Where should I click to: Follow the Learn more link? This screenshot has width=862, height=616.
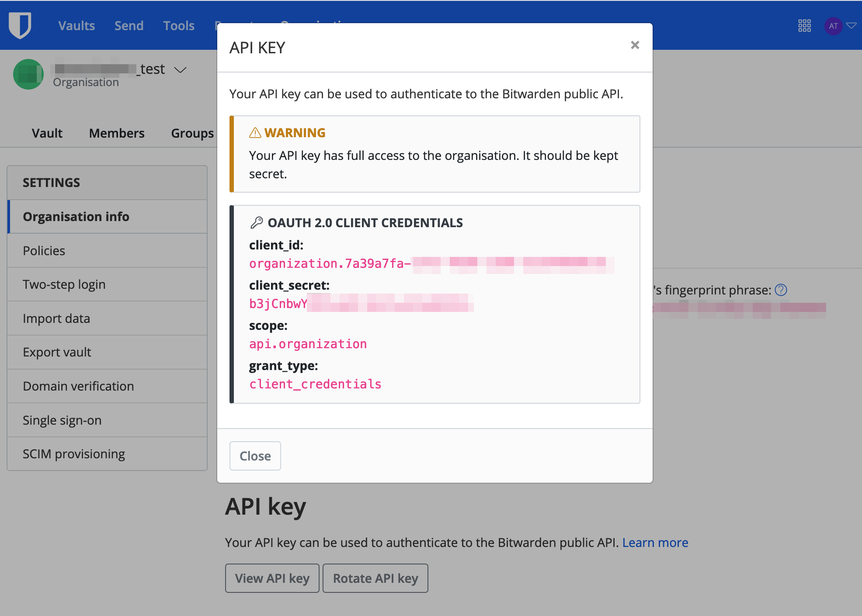click(x=655, y=543)
